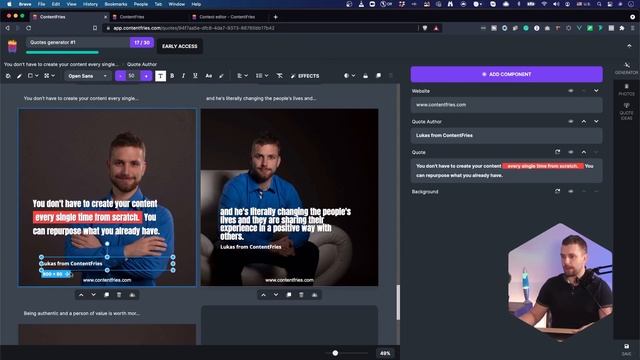Click the Add Component button

pos(507,74)
